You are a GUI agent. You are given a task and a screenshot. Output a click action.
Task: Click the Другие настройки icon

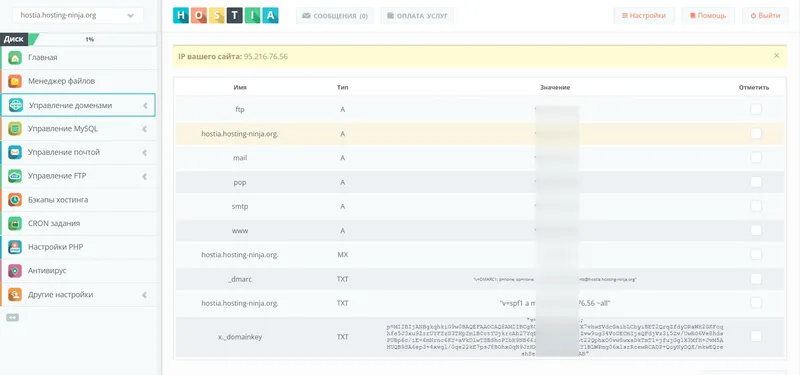[x=15, y=294]
